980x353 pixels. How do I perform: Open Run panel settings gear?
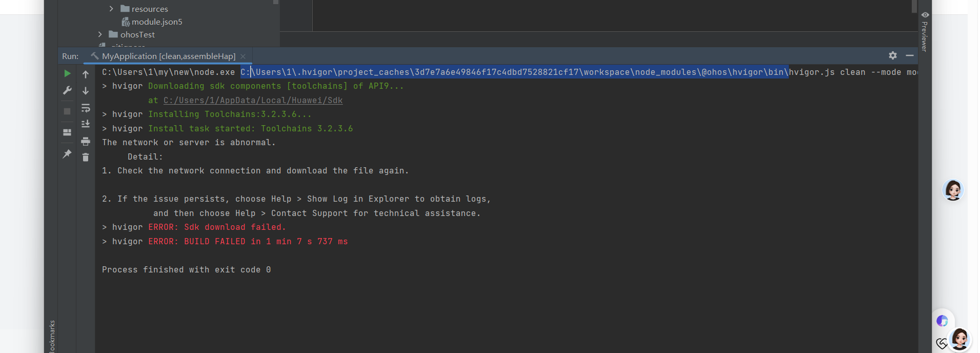(x=893, y=55)
